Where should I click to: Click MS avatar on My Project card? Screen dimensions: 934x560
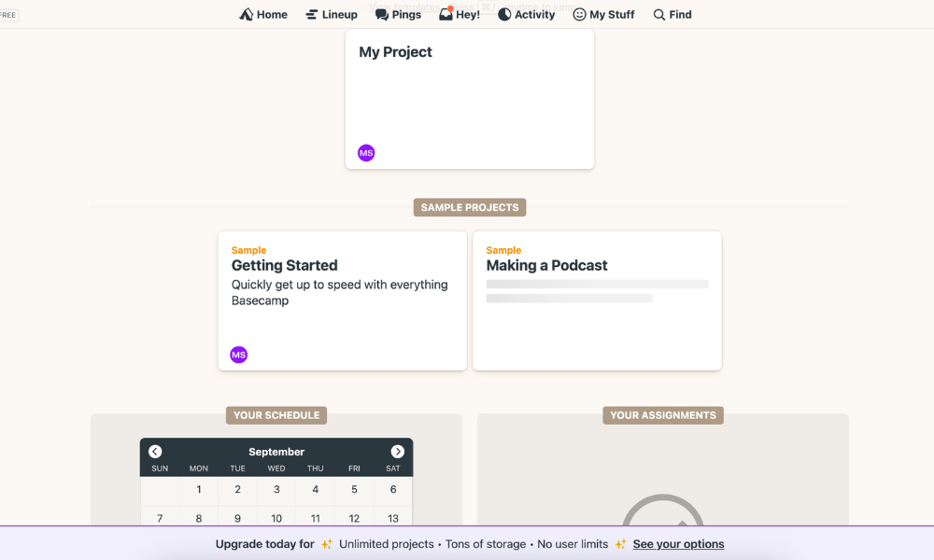tap(366, 153)
